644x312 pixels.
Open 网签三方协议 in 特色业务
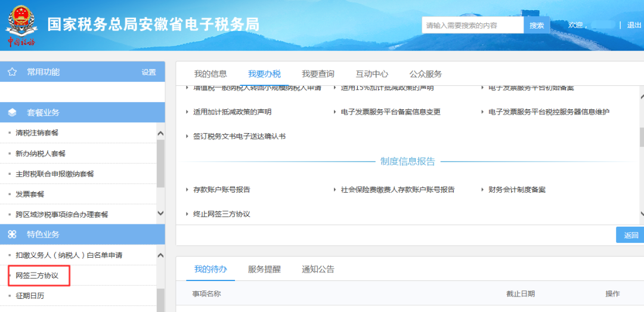(37, 276)
